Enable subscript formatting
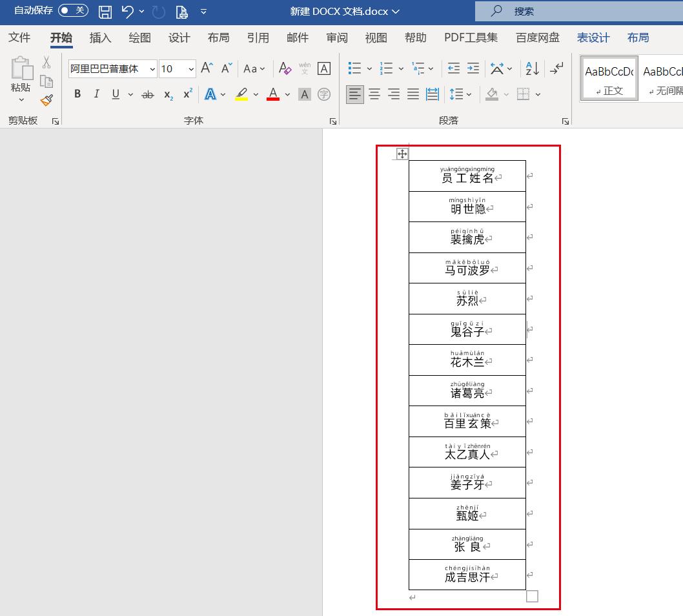The image size is (683, 616). tap(167, 94)
